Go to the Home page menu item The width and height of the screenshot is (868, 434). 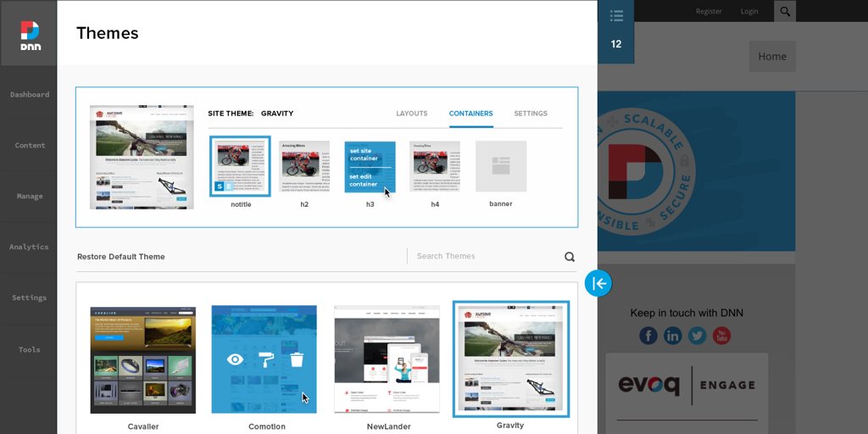(x=772, y=57)
